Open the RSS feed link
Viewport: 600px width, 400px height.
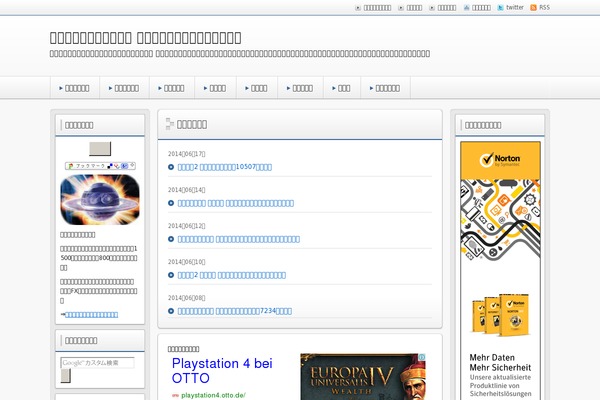tap(545, 7)
